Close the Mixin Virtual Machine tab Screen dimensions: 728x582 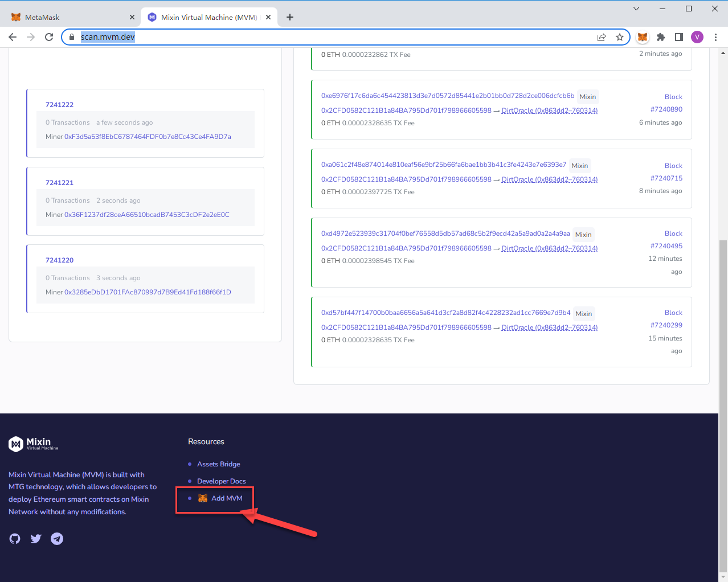[268, 17]
